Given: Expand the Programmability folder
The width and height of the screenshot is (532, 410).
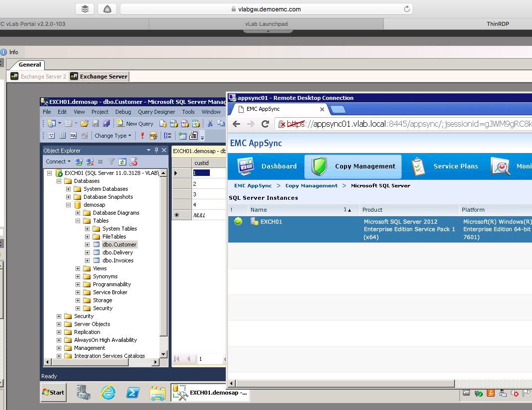Looking at the screenshot, I should (x=78, y=285).
